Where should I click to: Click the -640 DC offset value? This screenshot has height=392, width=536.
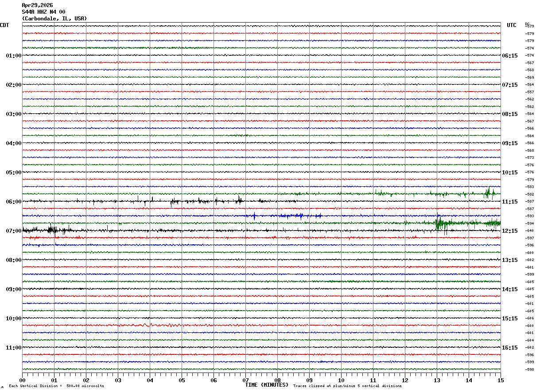click(529, 231)
